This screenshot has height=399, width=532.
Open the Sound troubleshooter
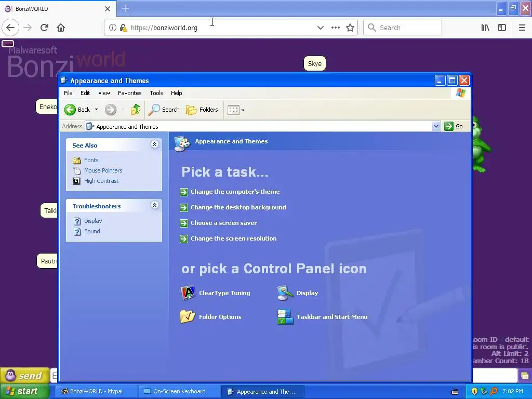coord(92,231)
